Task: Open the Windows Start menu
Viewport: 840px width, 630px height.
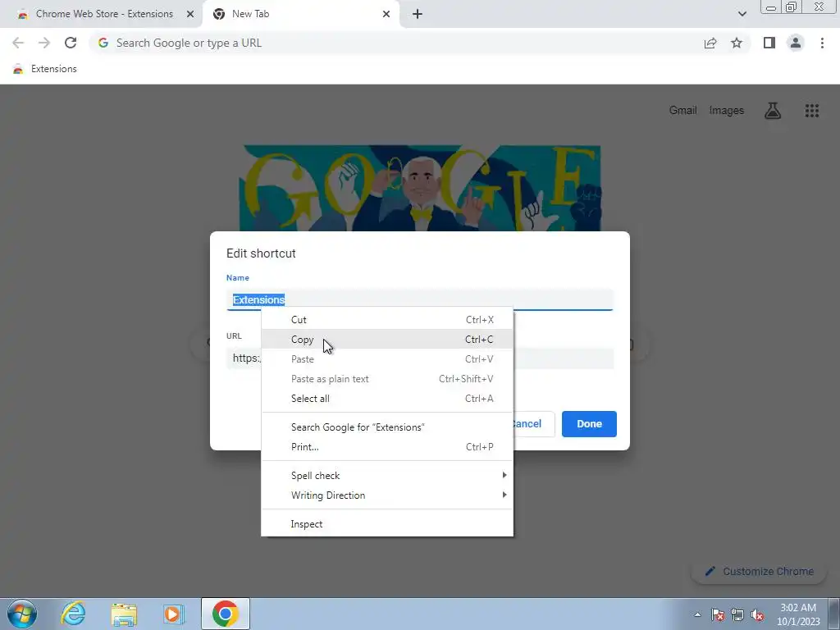Action: (x=22, y=614)
